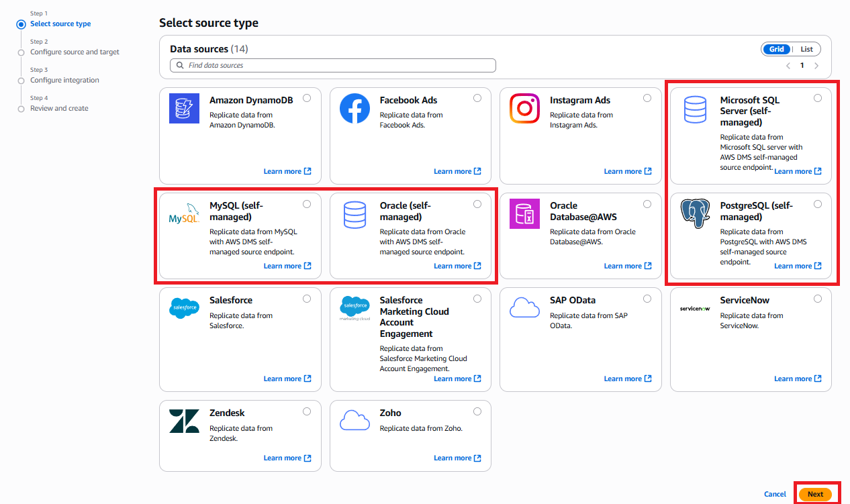Open Learn more for Salesforce Marketing Cloud
The image size is (850, 504).
click(458, 379)
